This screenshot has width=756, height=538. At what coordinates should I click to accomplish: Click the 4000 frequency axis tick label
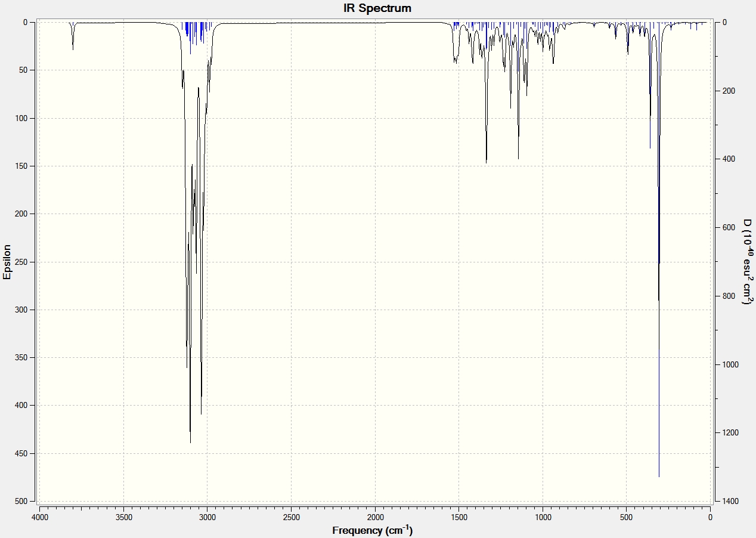point(40,518)
